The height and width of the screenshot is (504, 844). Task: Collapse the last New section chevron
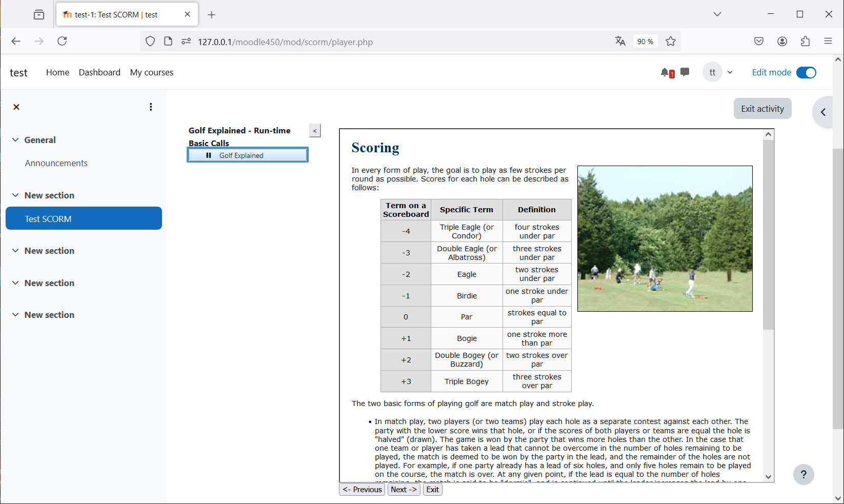pyautogui.click(x=15, y=315)
